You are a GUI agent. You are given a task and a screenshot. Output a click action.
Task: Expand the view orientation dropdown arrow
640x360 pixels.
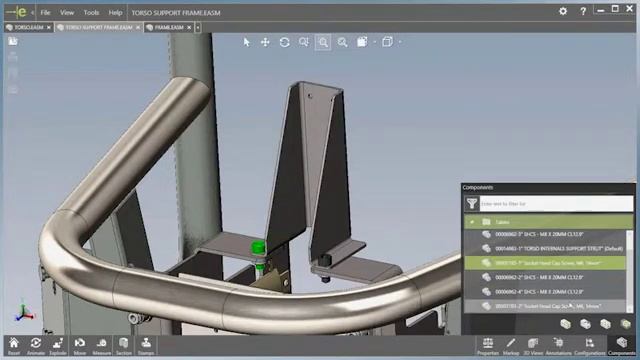(374, 42)
